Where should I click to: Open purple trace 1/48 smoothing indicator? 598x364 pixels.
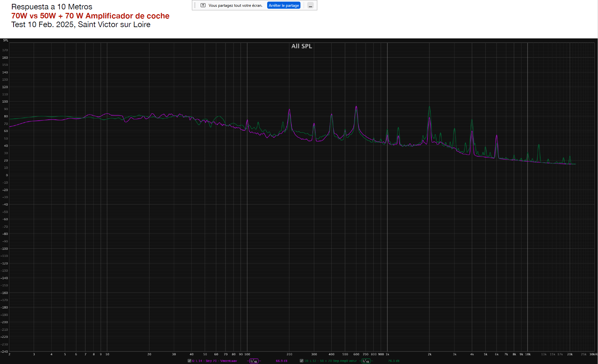[254, 361]
